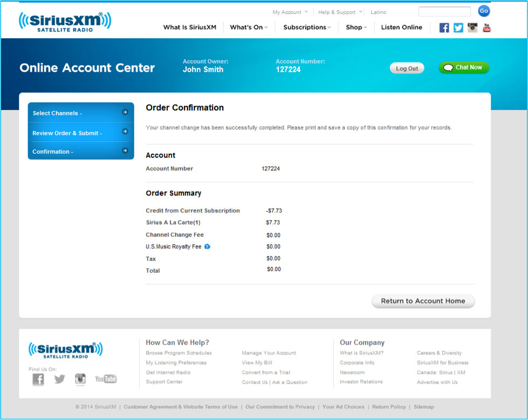Open Advertise with Us link
Screen dimensions: 528x420
437,382
